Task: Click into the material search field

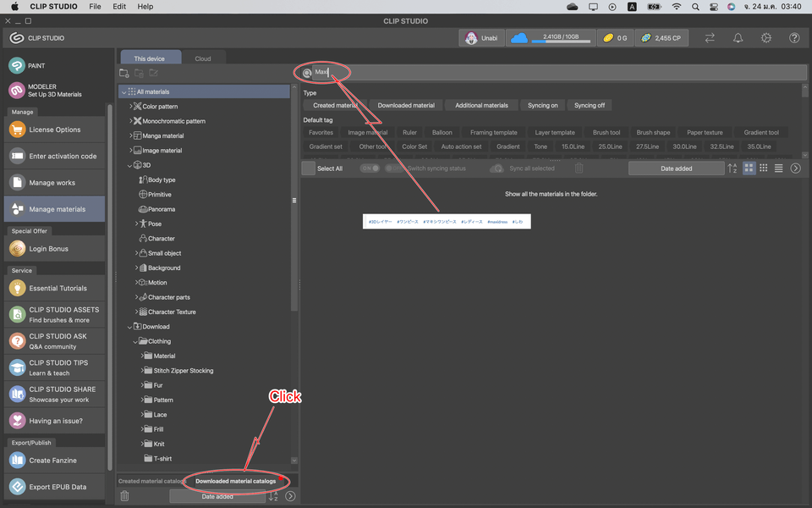Action: (559, 73)
